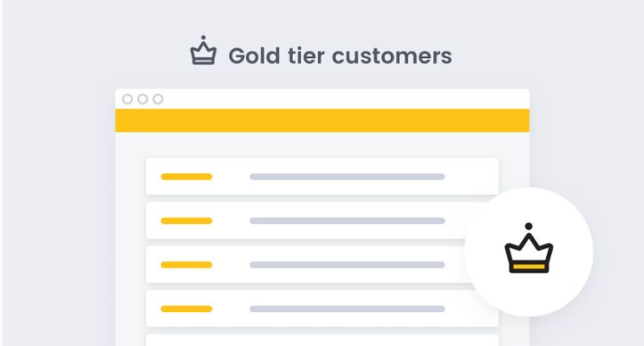
Task: Click the empty white title bar right of the circles
Action: click(345, 99)
